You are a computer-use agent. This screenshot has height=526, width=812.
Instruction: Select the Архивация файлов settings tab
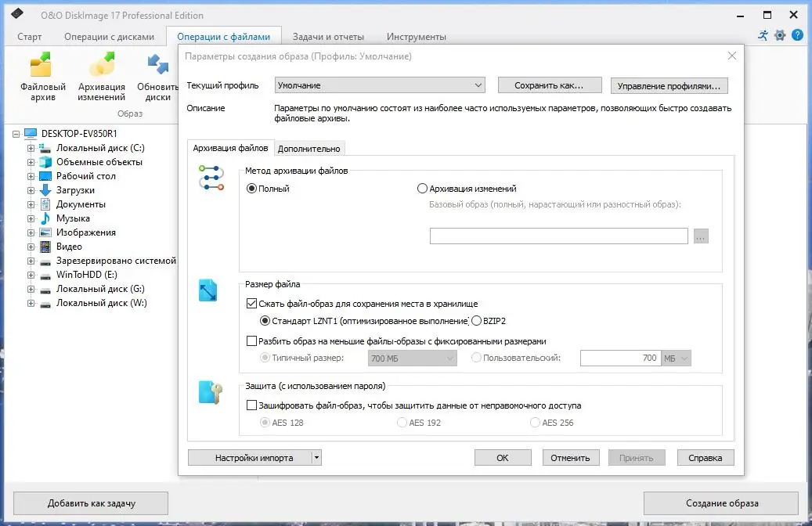pyautogui.click(x=230, y=148)
